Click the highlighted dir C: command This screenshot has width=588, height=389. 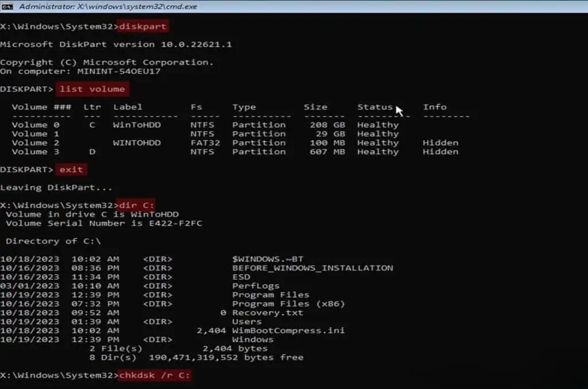137,205
